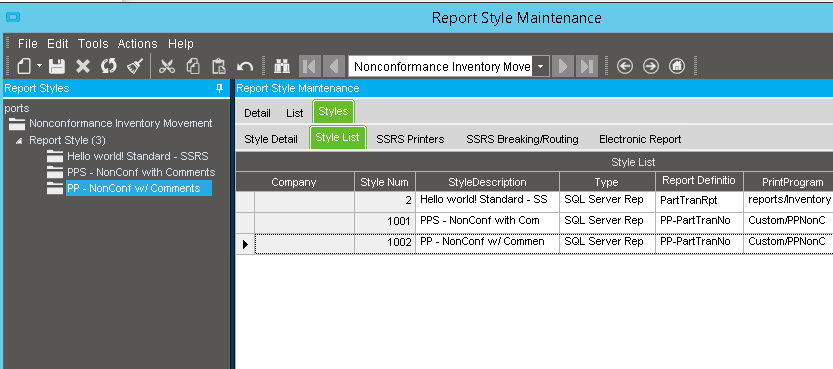
Task: Click the Undo arrow icon
Action: [244, 66]
